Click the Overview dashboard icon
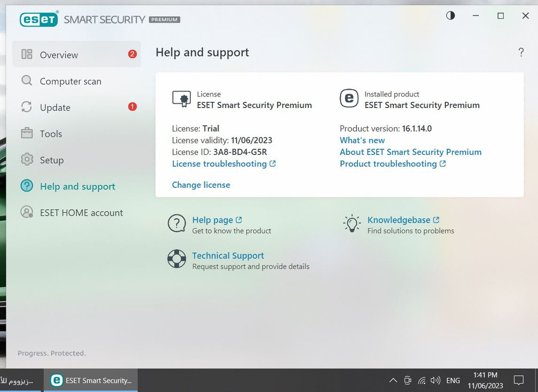Viewport: 538px width, 392px height. pos(27,54)
